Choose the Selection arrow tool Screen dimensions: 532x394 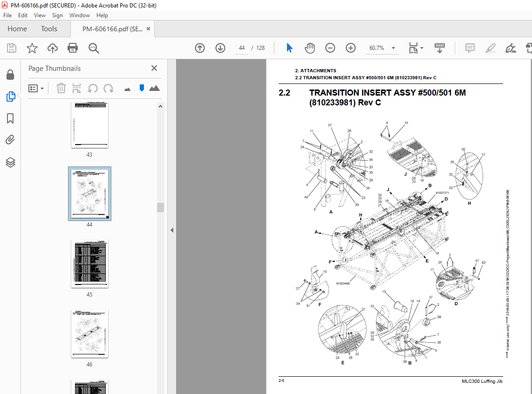(289, 48)
